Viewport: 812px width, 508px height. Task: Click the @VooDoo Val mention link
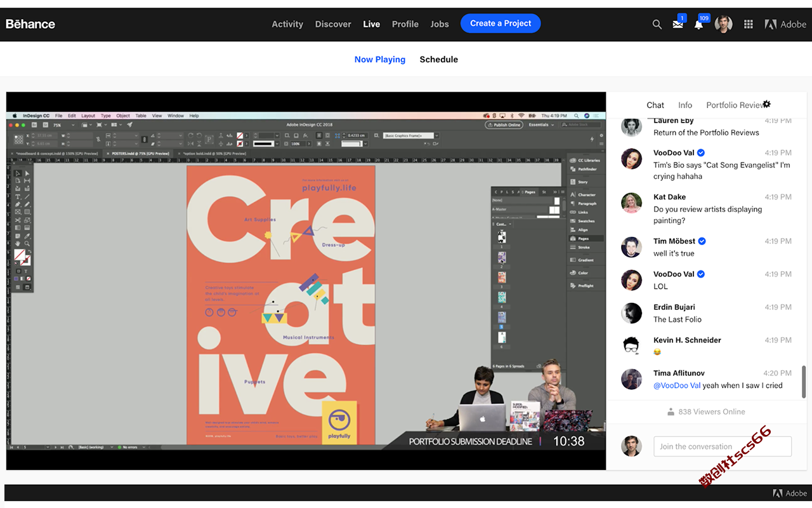coord(677,385)
